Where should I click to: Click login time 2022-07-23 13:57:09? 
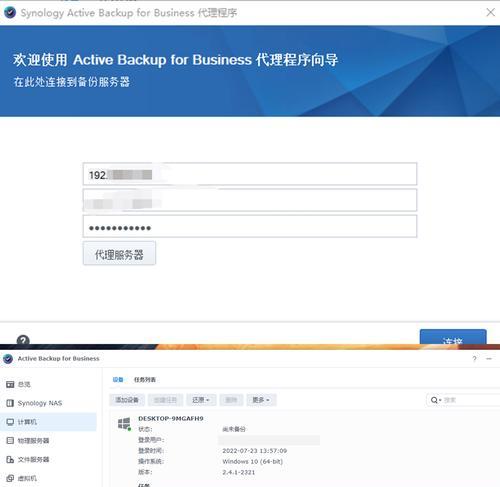click(x=255, y=451)
